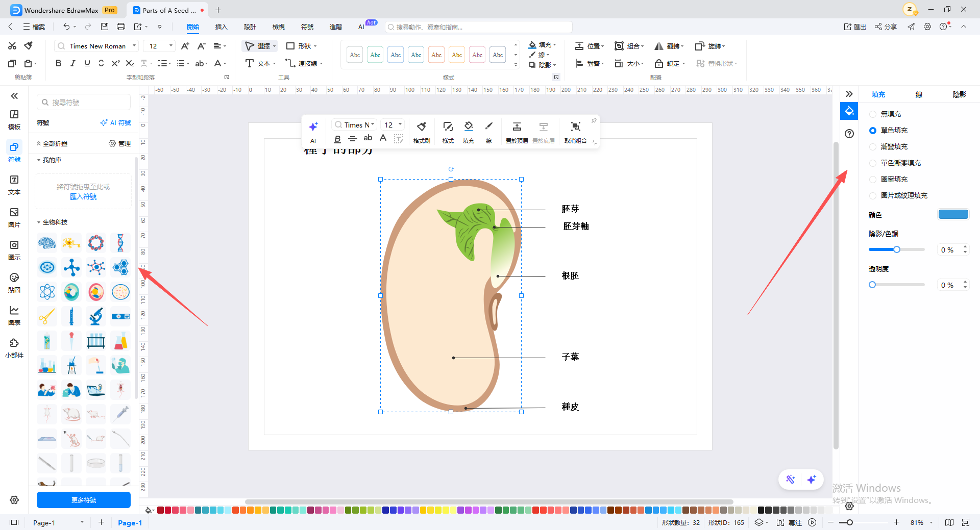Screen dimensions: 980x530
Task: Open the blue 顏色 fill color swatch
Action: (x=953, y=215)
